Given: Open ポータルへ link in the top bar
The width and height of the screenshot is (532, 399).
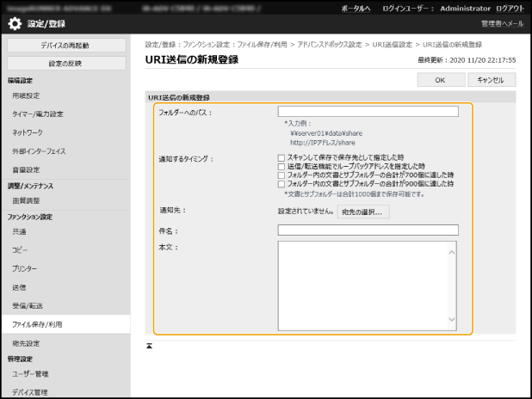Looking at the screenshot, I should click(355, 7).
